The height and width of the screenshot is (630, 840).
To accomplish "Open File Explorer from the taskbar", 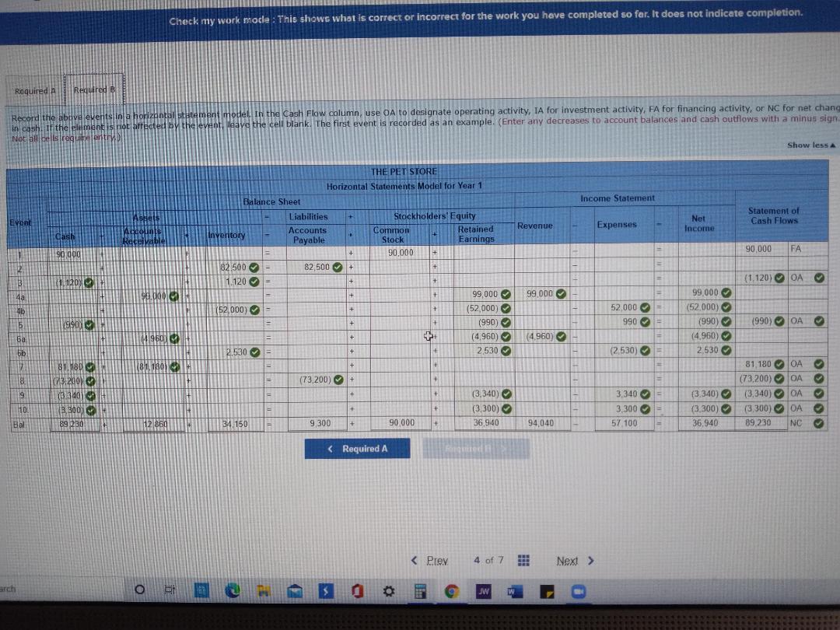I will tap(264, 591).
